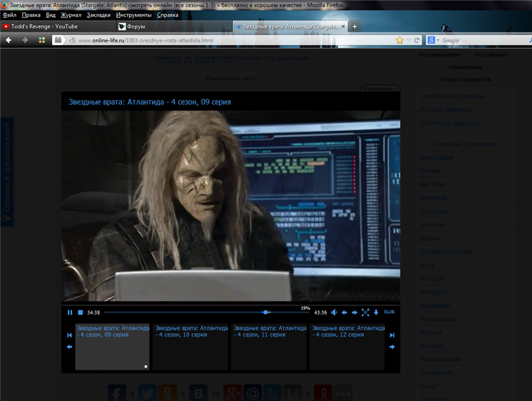Open the Комедия genre link
Screen dimensions: 532x401
pyautogui.click(x=434, y=292)
